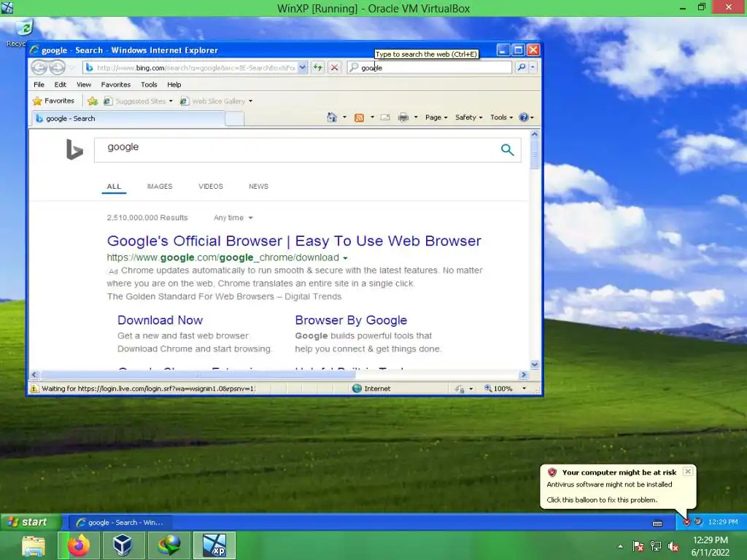Open Google's Official Browser ad link

[294, 241]
